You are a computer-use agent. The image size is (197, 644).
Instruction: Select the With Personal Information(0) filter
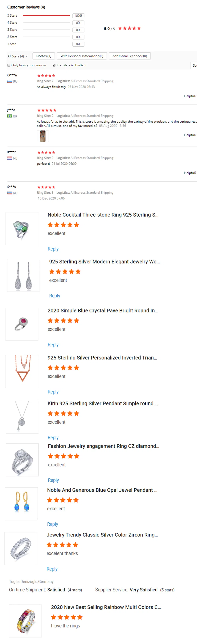(82, 56)
